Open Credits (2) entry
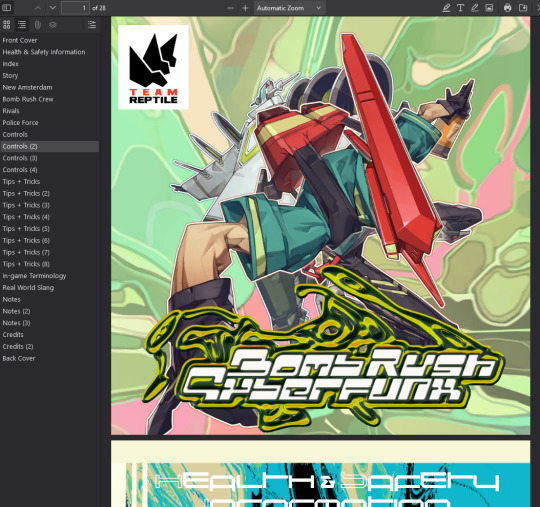This screenshot has height=507, width=540. click(18, 346)
